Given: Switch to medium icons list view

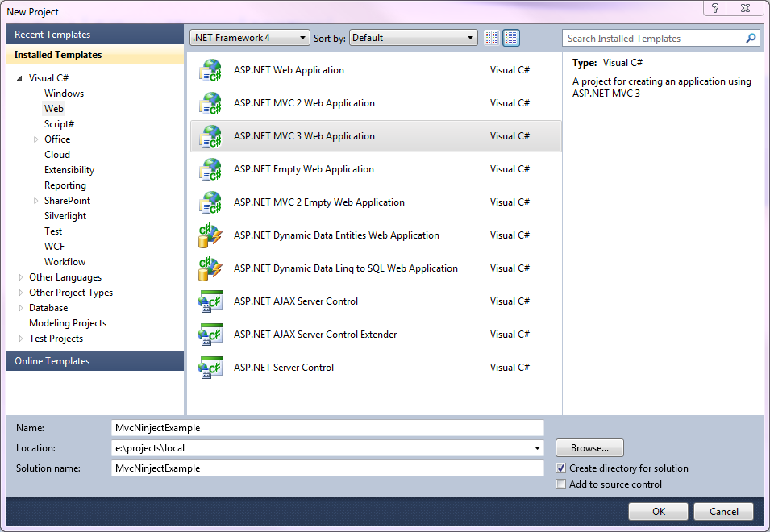Looking at the screenshot, I should pos(510,38).
